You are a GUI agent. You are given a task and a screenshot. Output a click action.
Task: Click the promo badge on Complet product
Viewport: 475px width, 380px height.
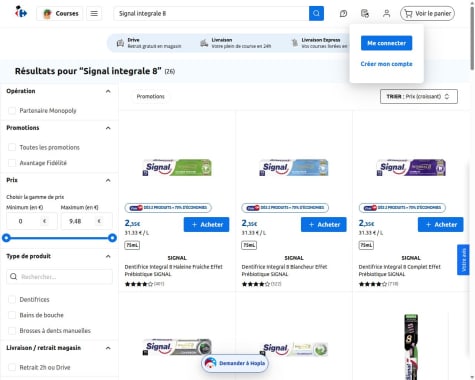[x=402, y=208]
